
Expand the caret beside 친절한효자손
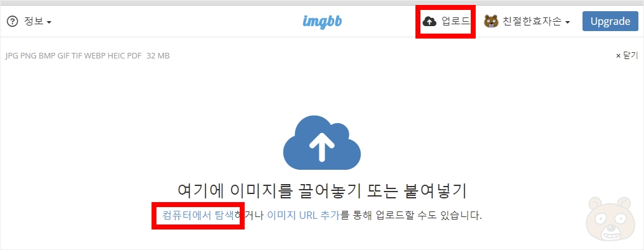[567, 22]
